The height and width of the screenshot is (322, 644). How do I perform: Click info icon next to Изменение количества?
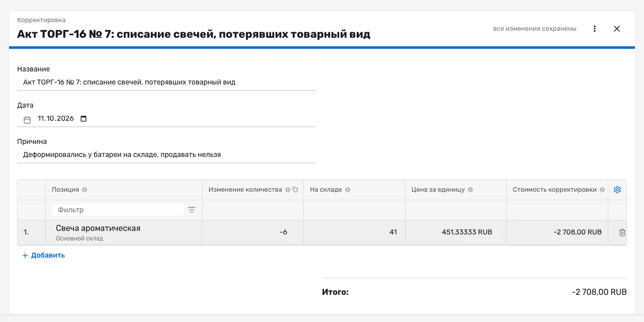tap(288, 190)
